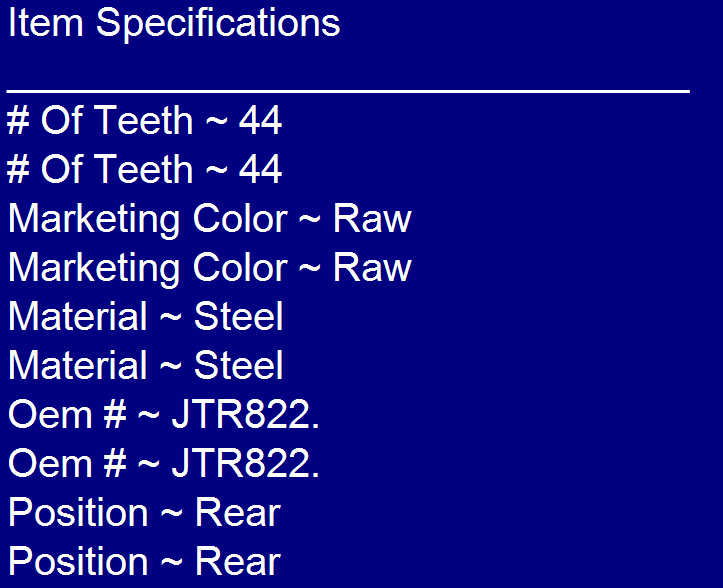Click the white horizontal divider line

(348, 91)
